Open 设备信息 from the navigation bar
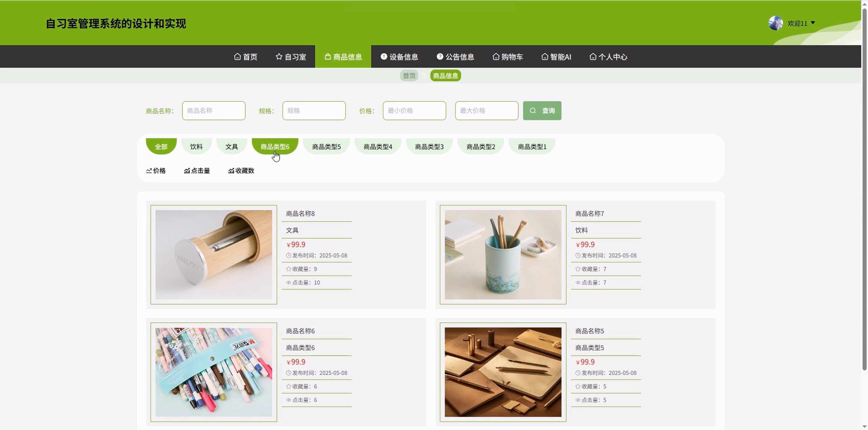Image resolution: width=868 pixels, height=430 pixels. click(x=399, y=57)
